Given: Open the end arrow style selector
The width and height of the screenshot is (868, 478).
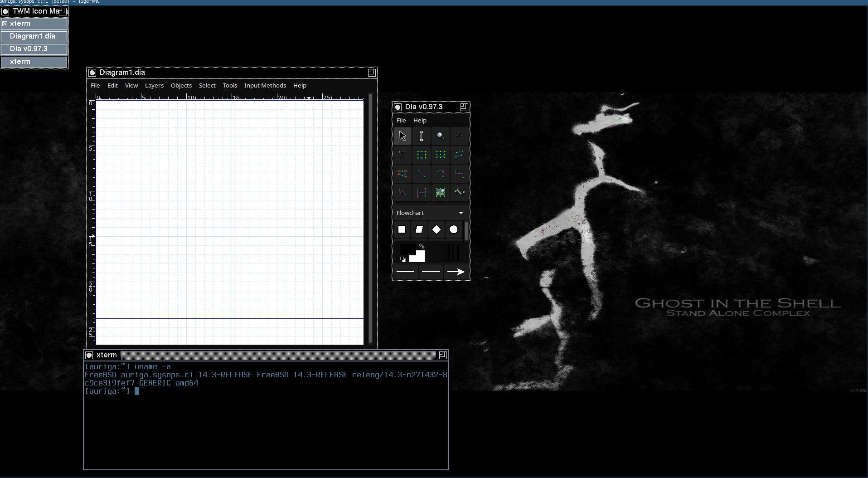Looking at the screenshot, I should coord(456,272).
